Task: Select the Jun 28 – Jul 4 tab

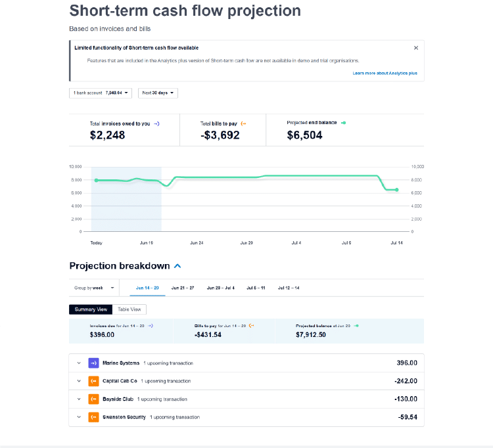Action: pos(220,288)
